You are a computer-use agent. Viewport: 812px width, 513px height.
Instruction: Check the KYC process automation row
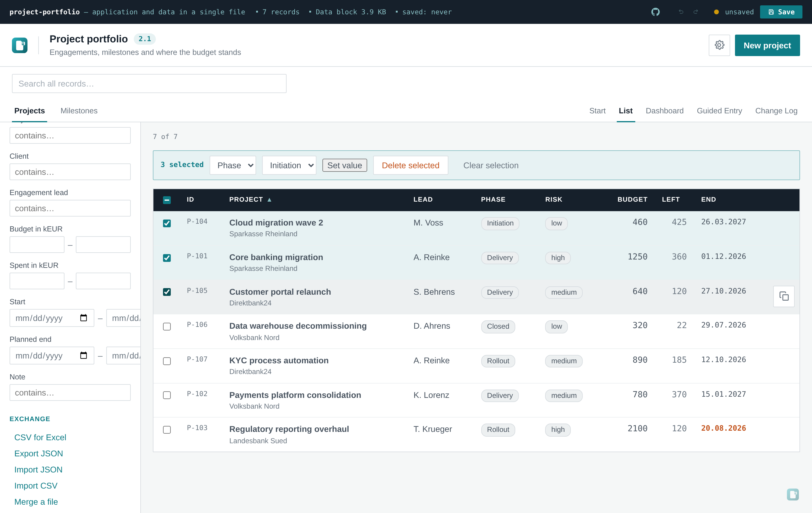tap(167, 361)
